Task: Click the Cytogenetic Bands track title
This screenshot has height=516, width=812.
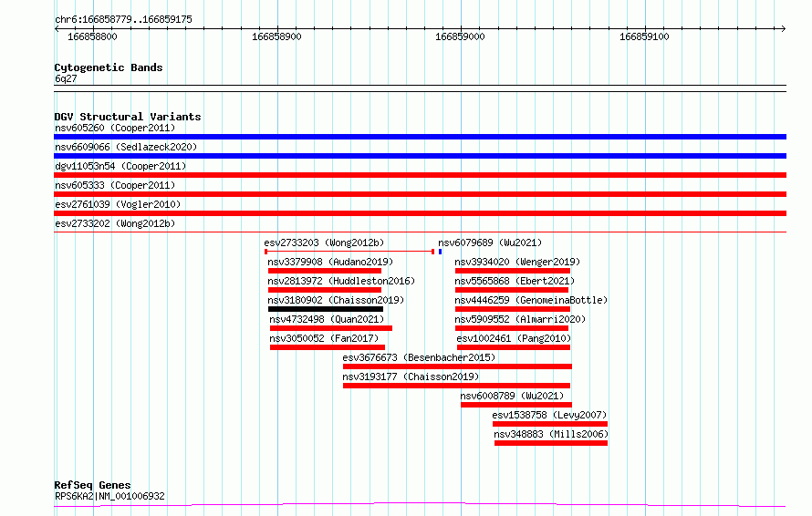Action: (x=109, y=67)
